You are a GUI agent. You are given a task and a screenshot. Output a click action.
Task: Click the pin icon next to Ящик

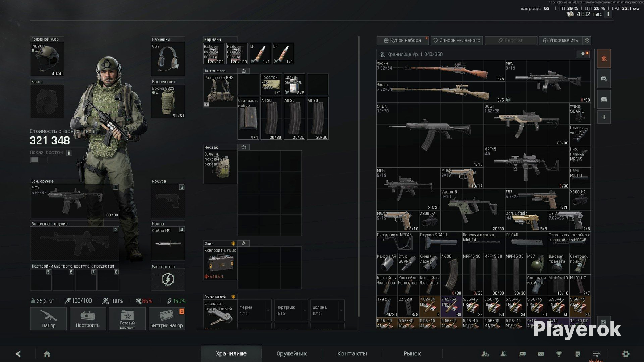pos(243,244)
